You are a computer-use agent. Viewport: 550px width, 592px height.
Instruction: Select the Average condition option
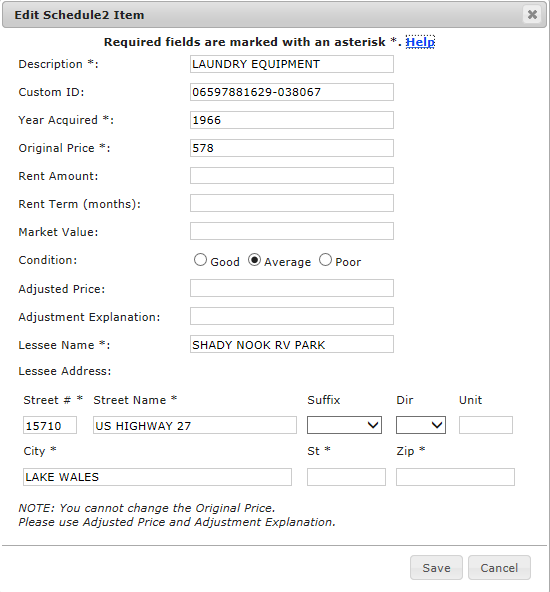click(x=254, y=260)
